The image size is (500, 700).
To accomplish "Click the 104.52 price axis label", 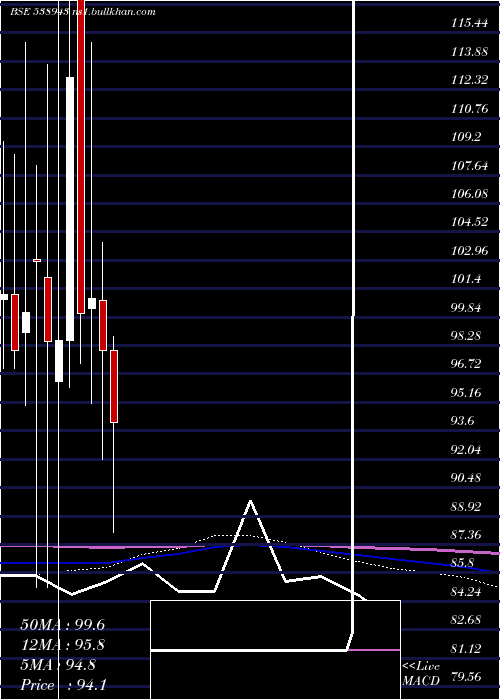I will pyautogui.click(x=469, y=222).
